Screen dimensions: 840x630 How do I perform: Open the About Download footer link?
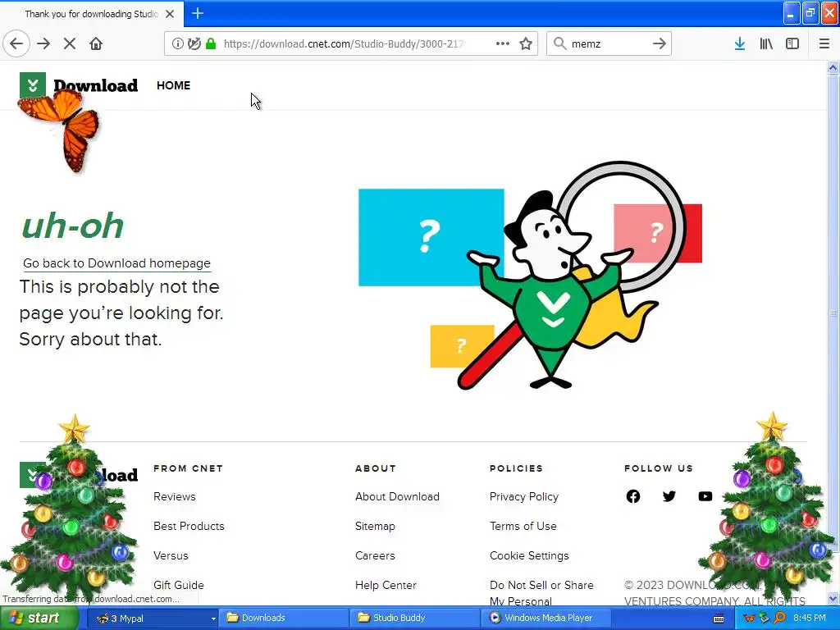(x=398, y=496)
